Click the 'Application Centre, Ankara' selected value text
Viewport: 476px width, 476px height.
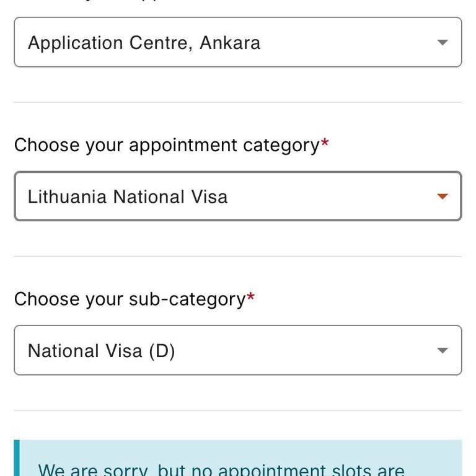tap(144, 43)
